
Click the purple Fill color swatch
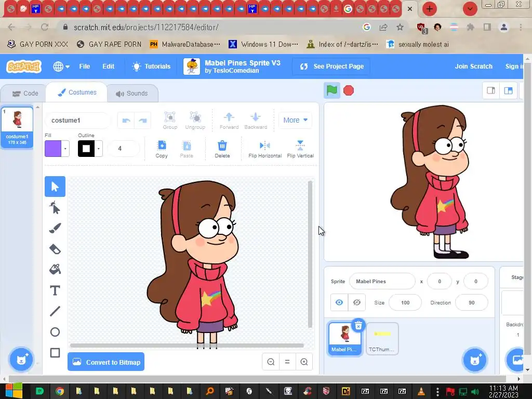[53, 149]
